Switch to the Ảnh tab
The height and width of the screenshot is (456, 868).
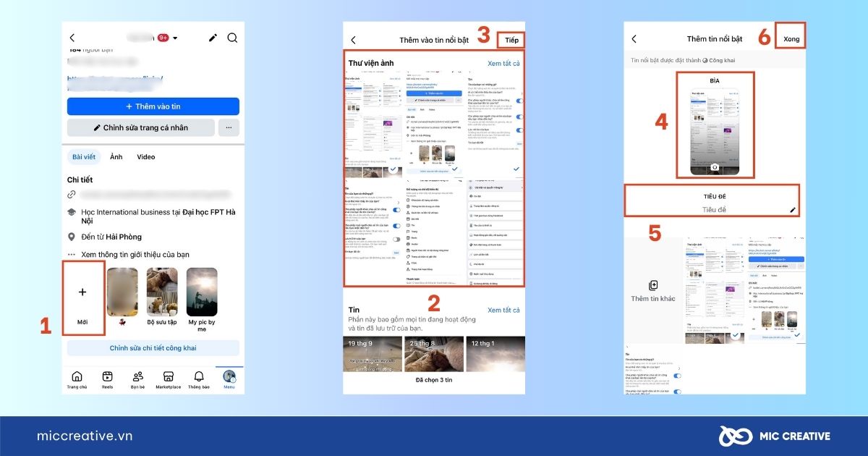click(x=116, y=157)
